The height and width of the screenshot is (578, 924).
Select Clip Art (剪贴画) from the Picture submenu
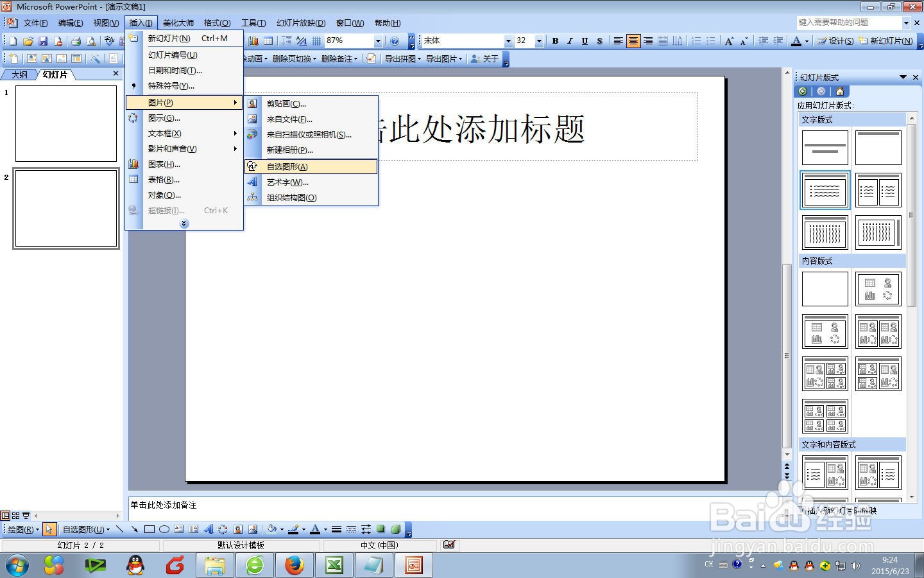pyautogui.click(x=311, y=103)
